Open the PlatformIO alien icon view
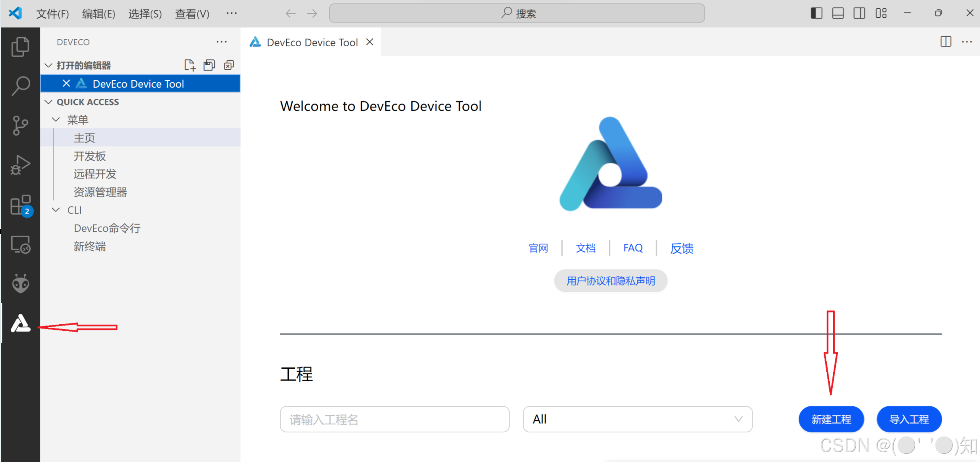 [20, 284]
